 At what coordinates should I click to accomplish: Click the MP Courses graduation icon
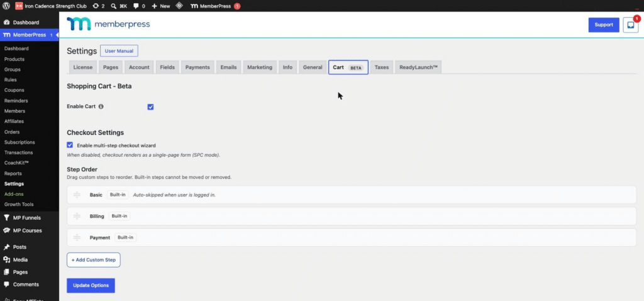6,230
